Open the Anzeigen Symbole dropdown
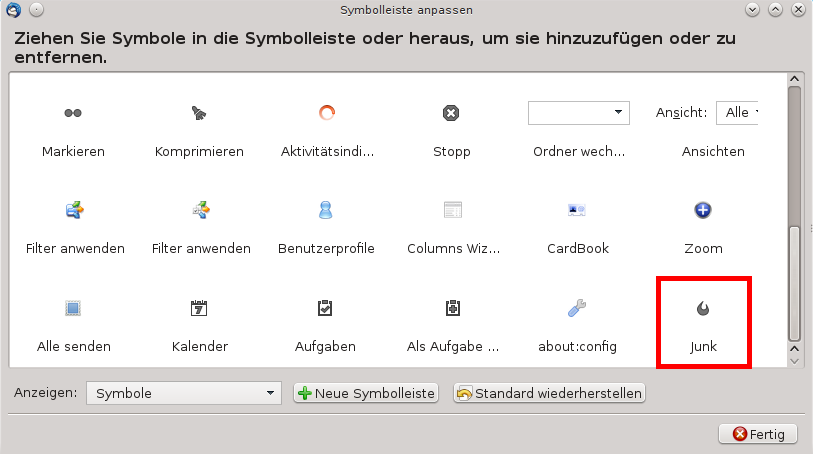The height and width of the screenshot is (454, 813). coord(183,393)
